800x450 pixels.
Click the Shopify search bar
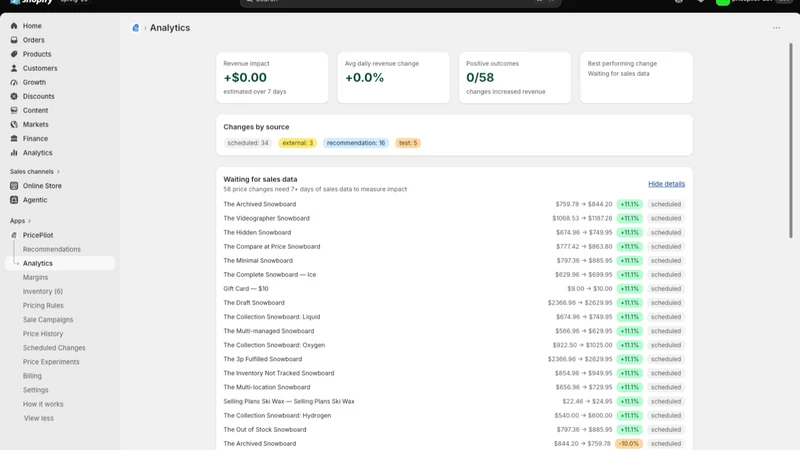[x=401, y=2]
